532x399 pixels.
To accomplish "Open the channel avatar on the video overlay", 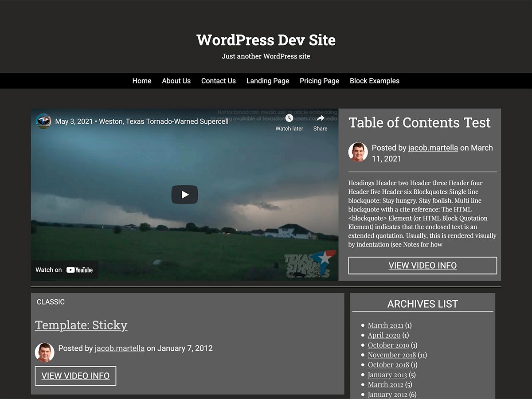I will [43, 121].
